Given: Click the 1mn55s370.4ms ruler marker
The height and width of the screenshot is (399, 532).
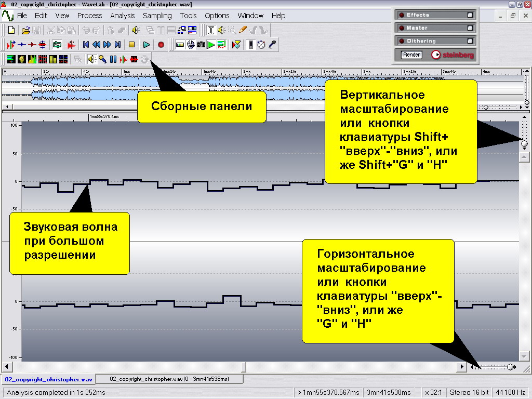Looking at the screenshot, I should pos(104,116).
